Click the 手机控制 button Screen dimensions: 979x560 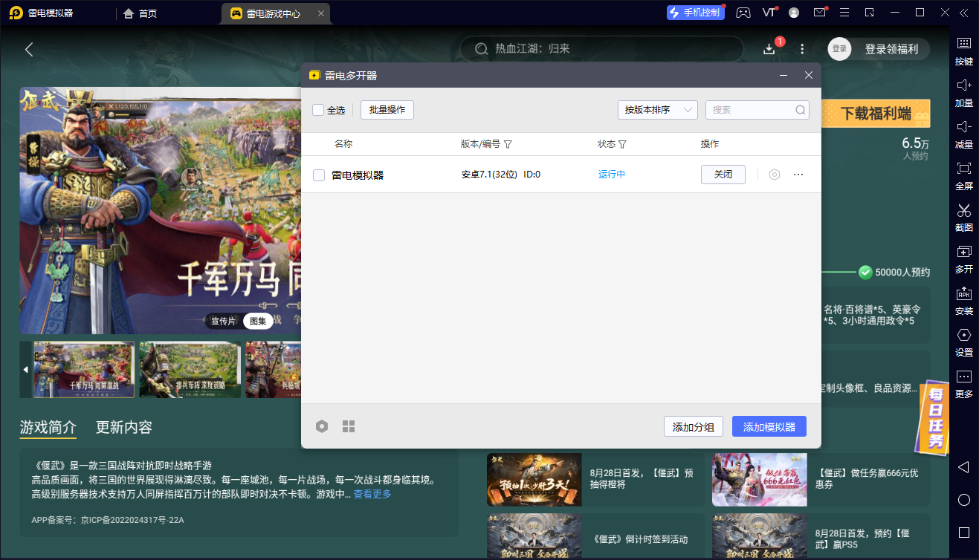pyautogui.click(x=694, y=13)
